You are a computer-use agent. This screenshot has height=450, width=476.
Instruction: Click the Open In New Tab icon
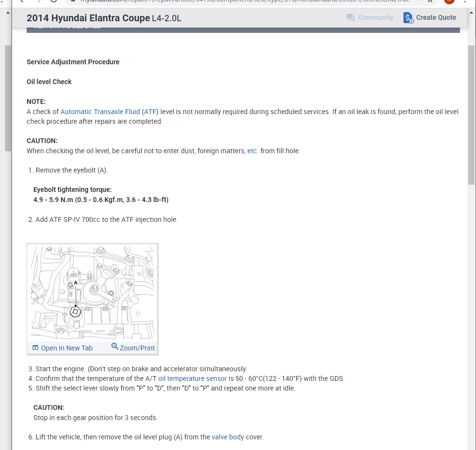(x=35, y=348)
